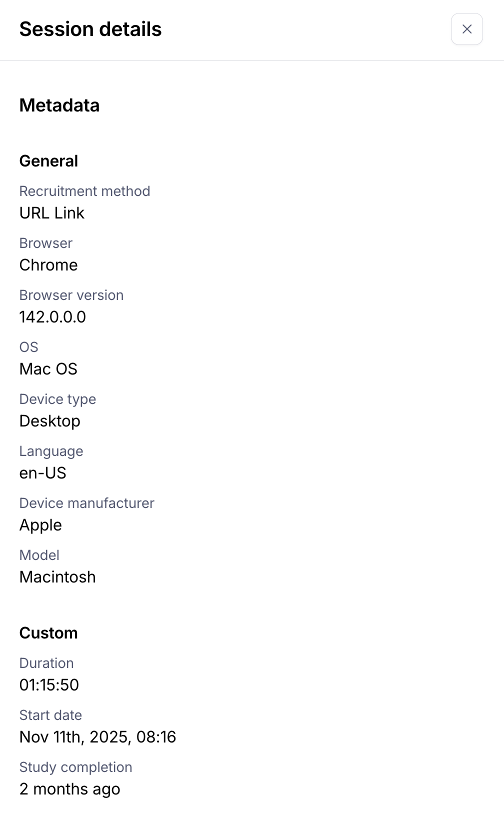Image resolution: width=504 pixels, height=824 pixels.
Task: Select the Chrome browser value
Action: point(48,265)
